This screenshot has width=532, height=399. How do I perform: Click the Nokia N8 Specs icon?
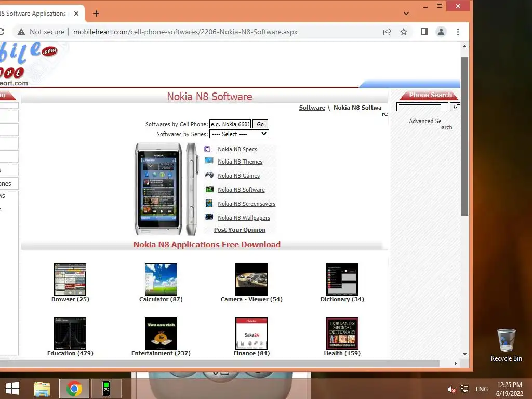coord(207,149)
